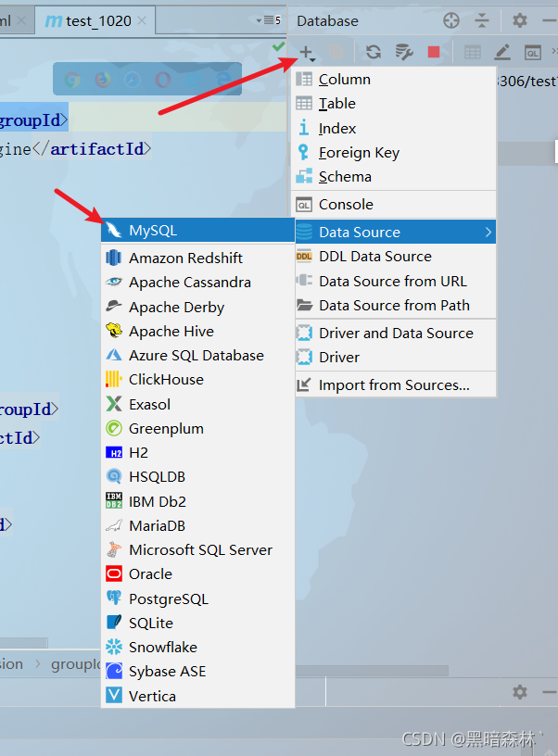558x756 pixels.
Task: Click the Refresh icon in Database toolbar
Action: click(374, 52)
